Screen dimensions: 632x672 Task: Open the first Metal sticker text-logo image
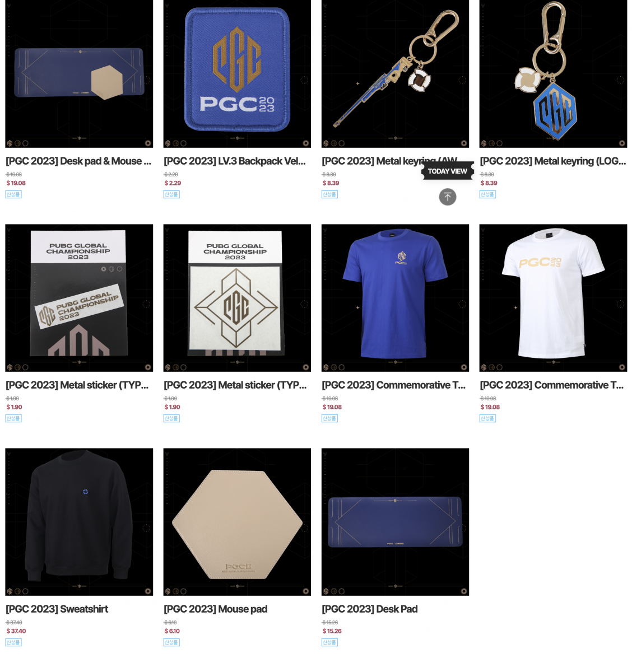79,298
